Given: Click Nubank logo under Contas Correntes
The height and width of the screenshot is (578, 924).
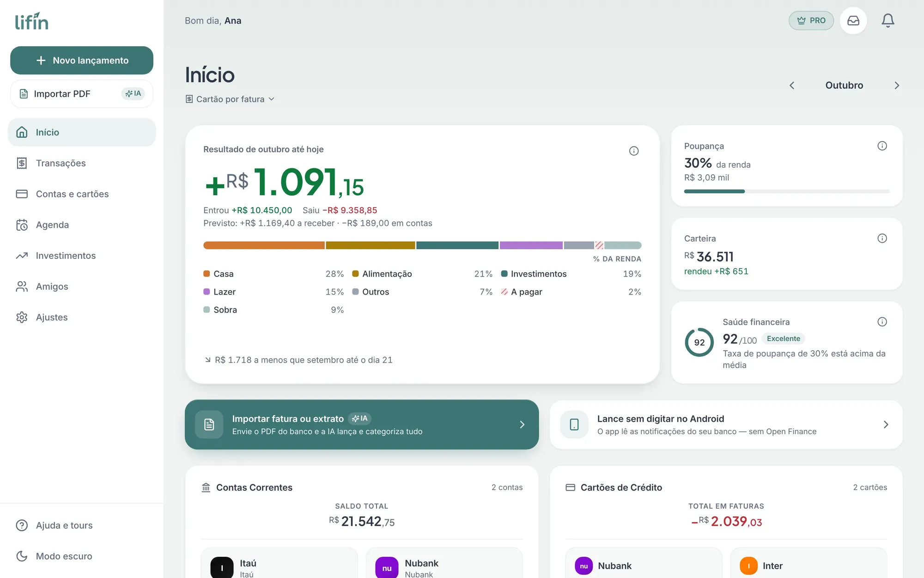Looking at the screenshot, I should coord(387,567).
